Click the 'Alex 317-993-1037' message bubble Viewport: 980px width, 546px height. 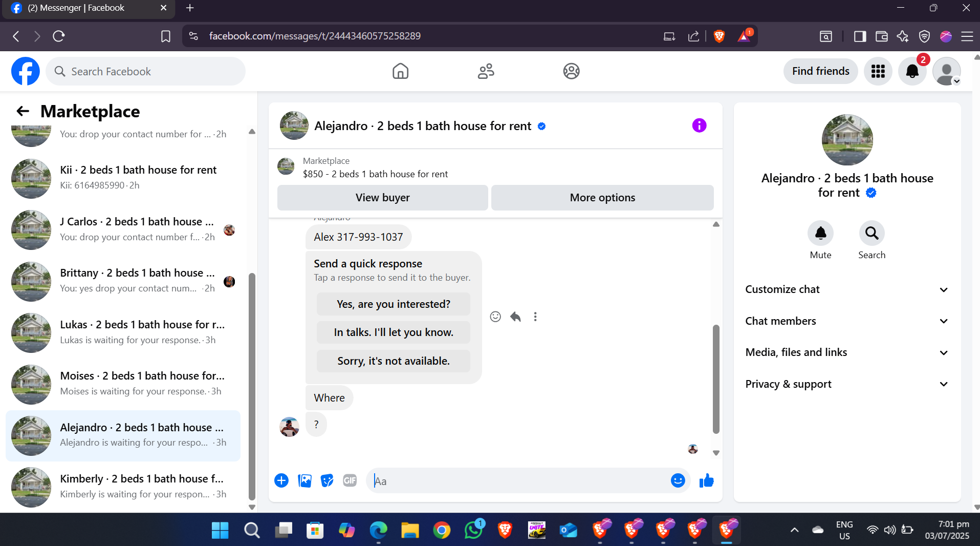(x=358, y=237)
